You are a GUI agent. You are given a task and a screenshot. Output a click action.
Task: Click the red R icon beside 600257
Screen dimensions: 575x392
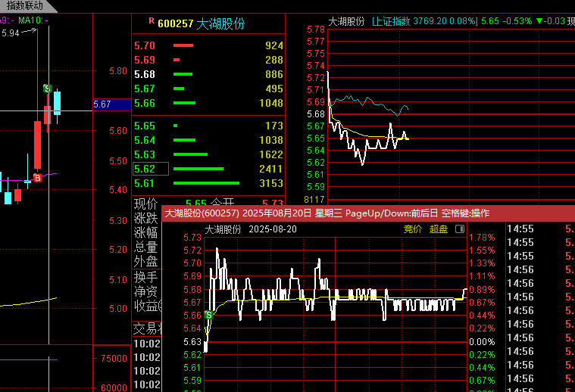coord(152,21)
